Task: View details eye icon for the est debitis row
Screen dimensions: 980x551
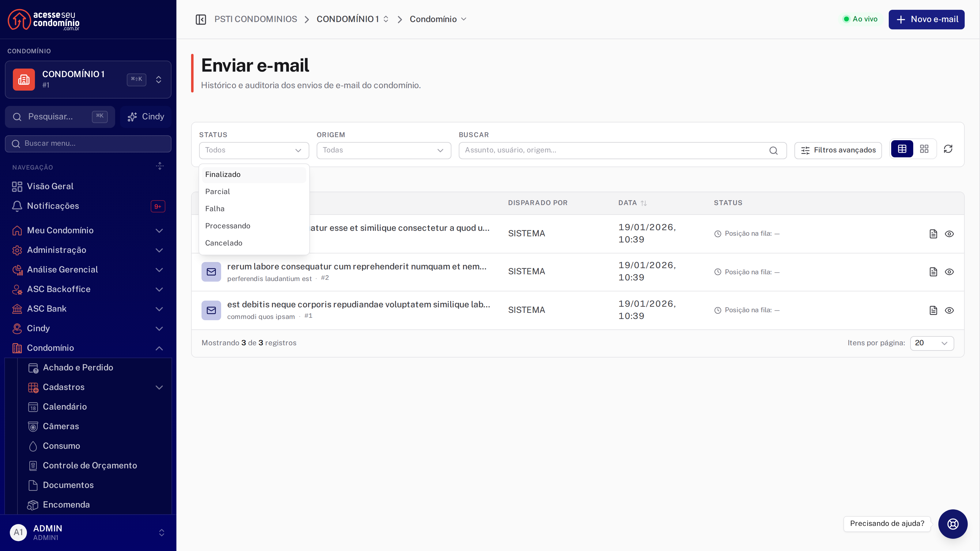Action: (x=949, y=310)
